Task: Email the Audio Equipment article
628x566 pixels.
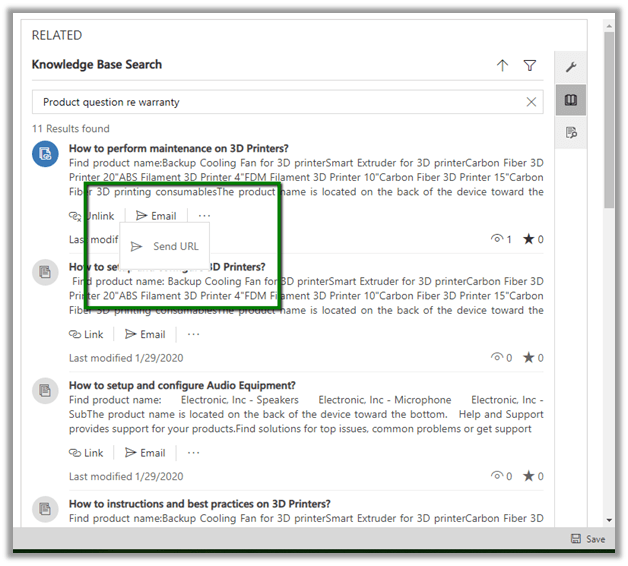Action: coord(145,452)
